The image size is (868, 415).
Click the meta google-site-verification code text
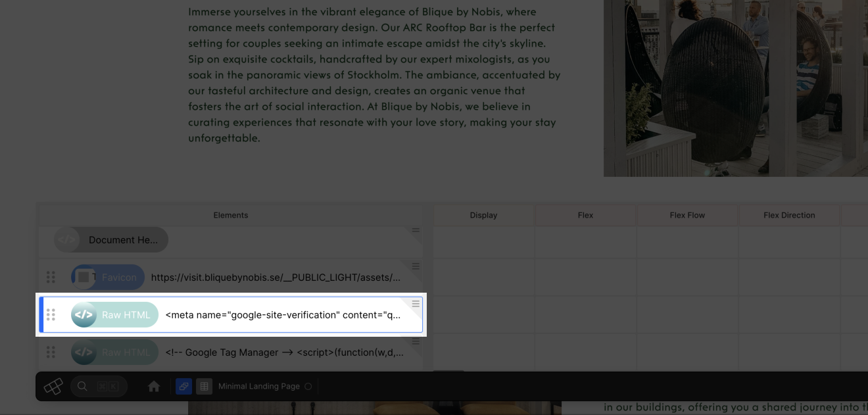pos(283,315)
